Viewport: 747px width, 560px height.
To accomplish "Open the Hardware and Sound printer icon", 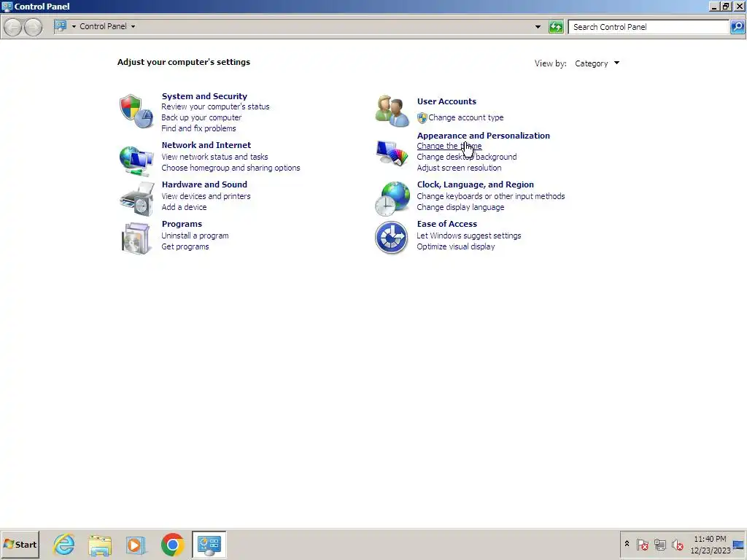I will (x=137, y=199).
